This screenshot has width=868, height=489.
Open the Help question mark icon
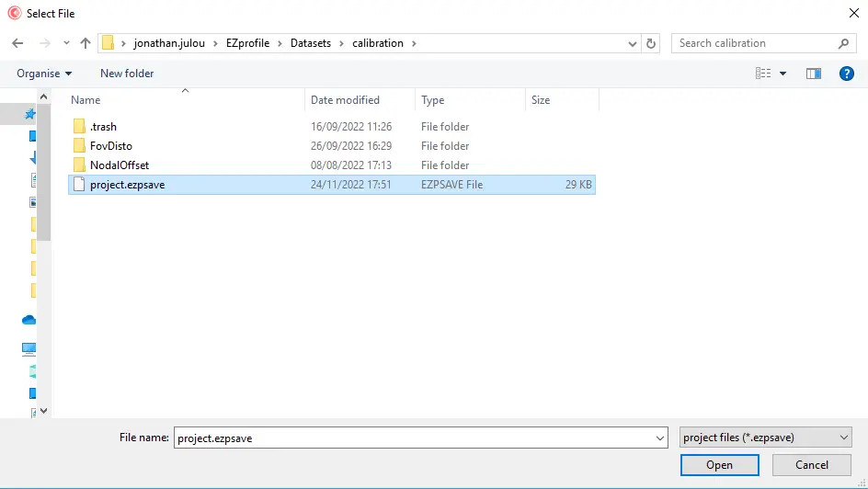tap(847, 74)
